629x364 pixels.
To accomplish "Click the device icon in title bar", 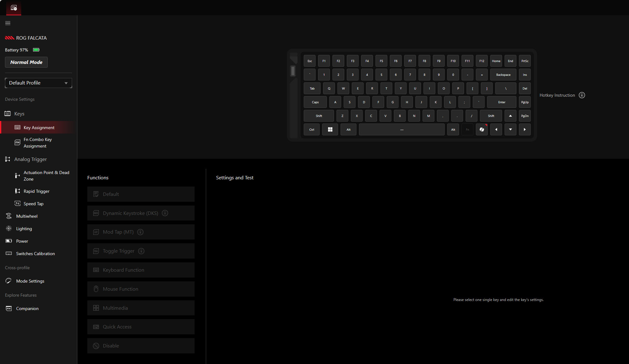I will tap(14, 8).
